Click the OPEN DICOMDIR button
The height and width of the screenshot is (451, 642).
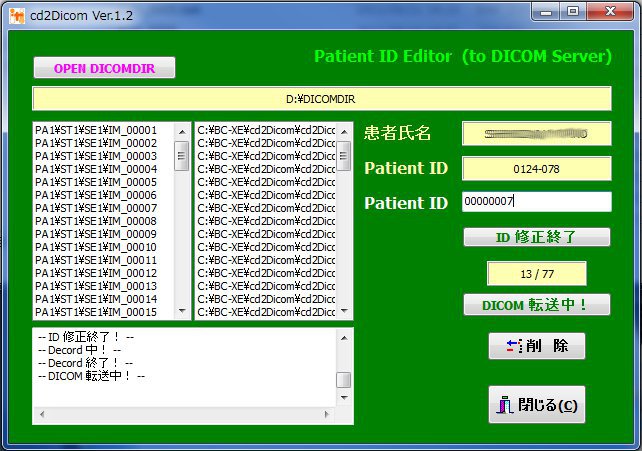[104, 68]
